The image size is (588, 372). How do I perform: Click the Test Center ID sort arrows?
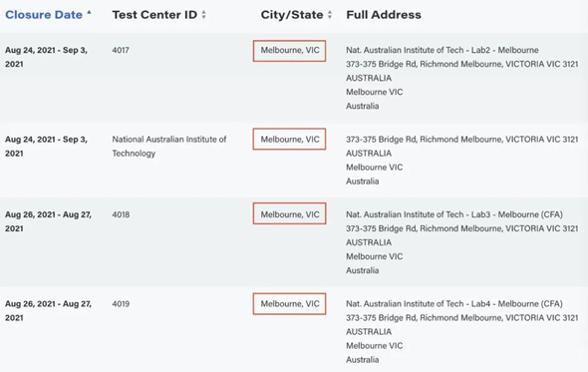203,15
